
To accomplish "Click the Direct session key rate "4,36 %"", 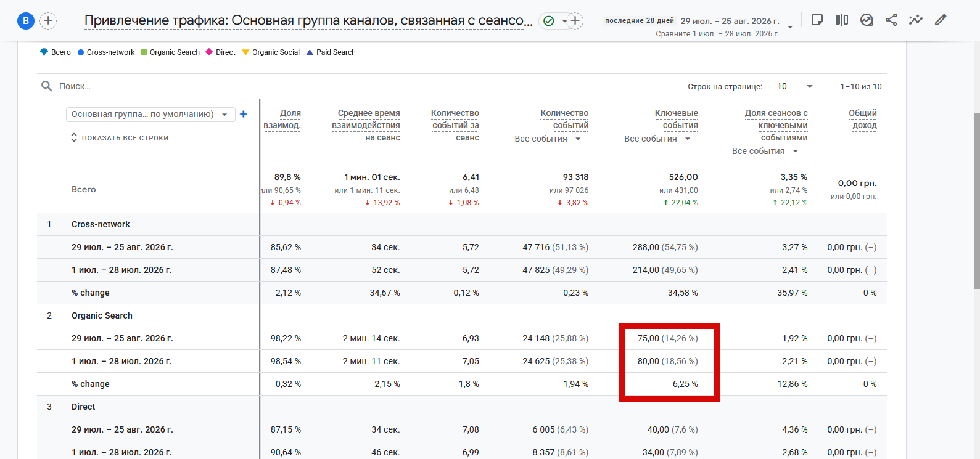I will 795,429.
